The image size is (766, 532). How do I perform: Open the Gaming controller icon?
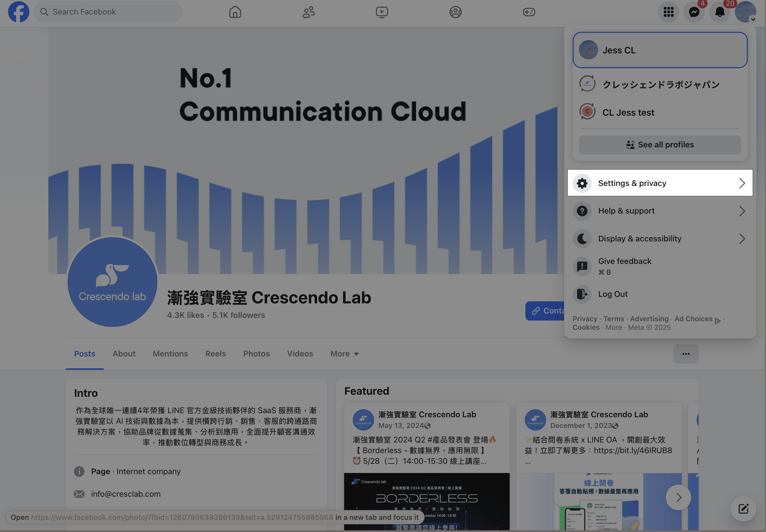529,12
